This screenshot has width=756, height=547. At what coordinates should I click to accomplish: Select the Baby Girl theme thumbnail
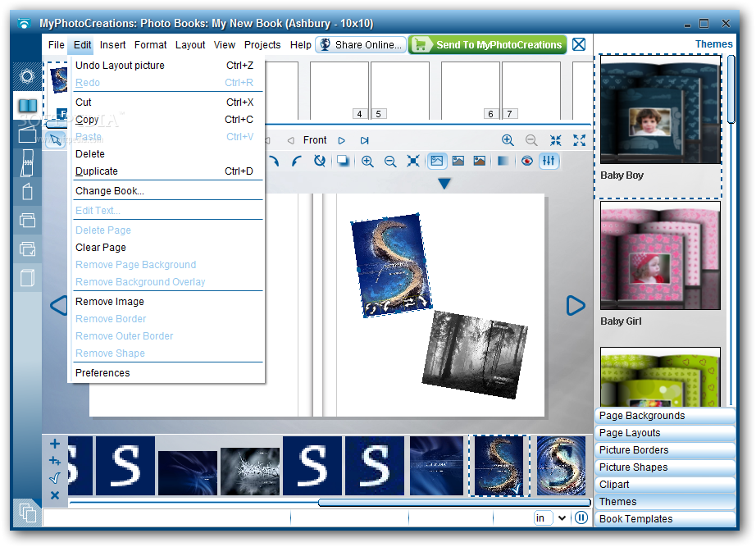point(660,256)
